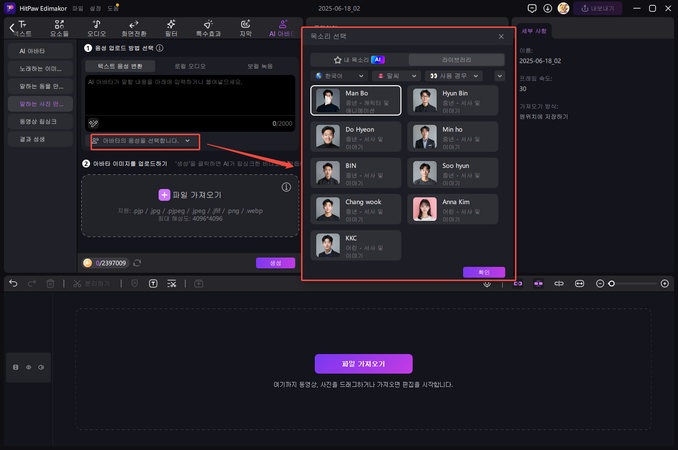This screenshot has height=450, width=678.
Task: Click the purple 확인 confirm button
Action: point(484,272)
